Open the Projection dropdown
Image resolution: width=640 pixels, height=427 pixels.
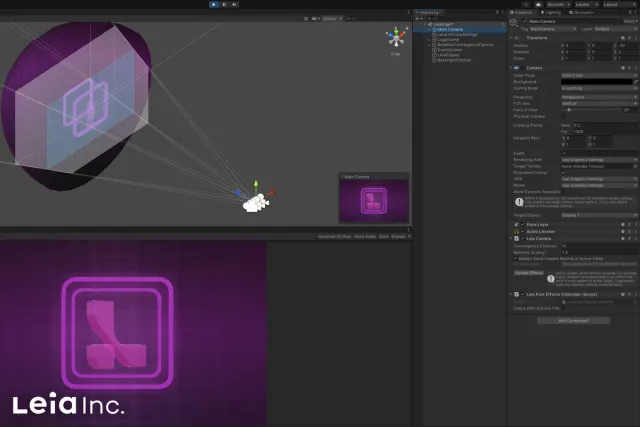(x=599, y=97)
